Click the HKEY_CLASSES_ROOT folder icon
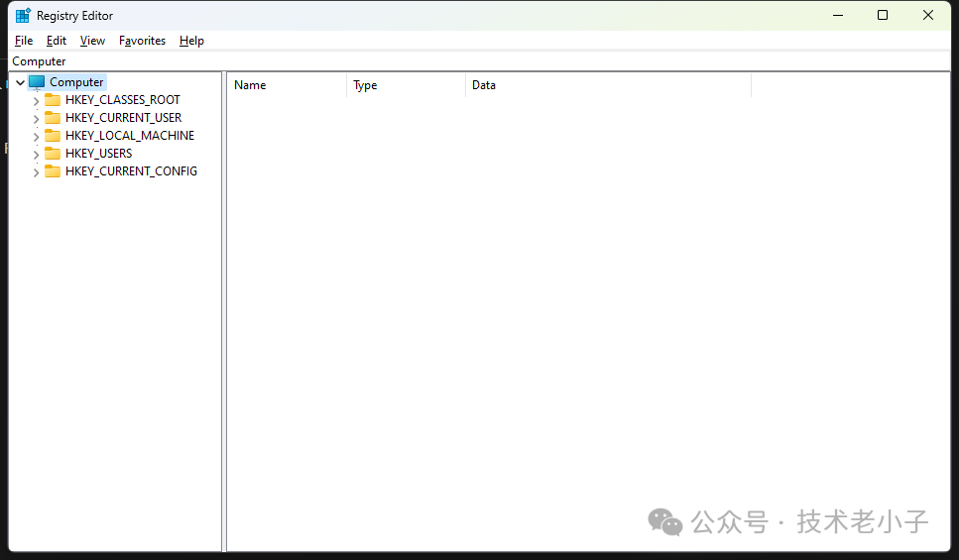 (x=53, y=100)
